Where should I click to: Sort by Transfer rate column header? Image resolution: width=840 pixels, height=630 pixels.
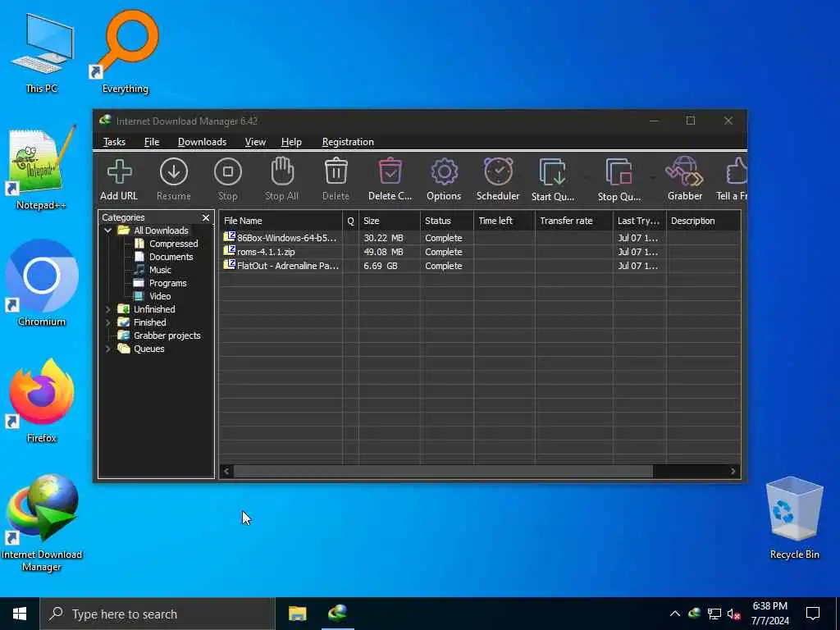(573, 221)
